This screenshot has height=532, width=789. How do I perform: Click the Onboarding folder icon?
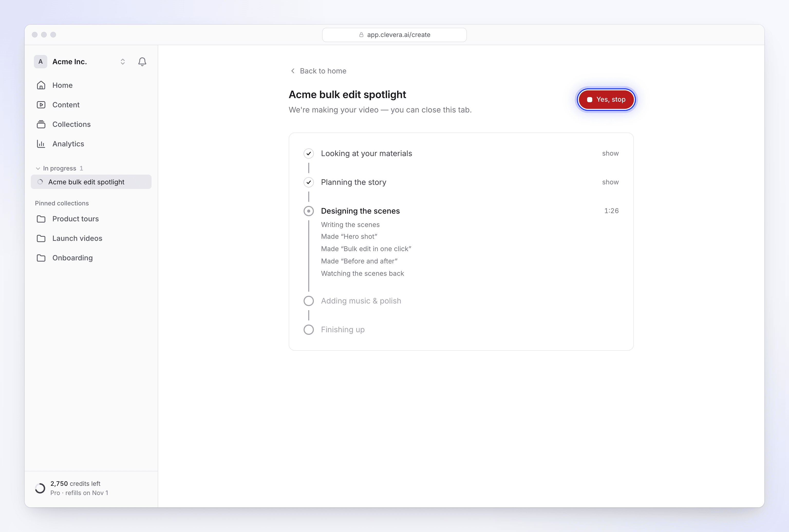41,258
